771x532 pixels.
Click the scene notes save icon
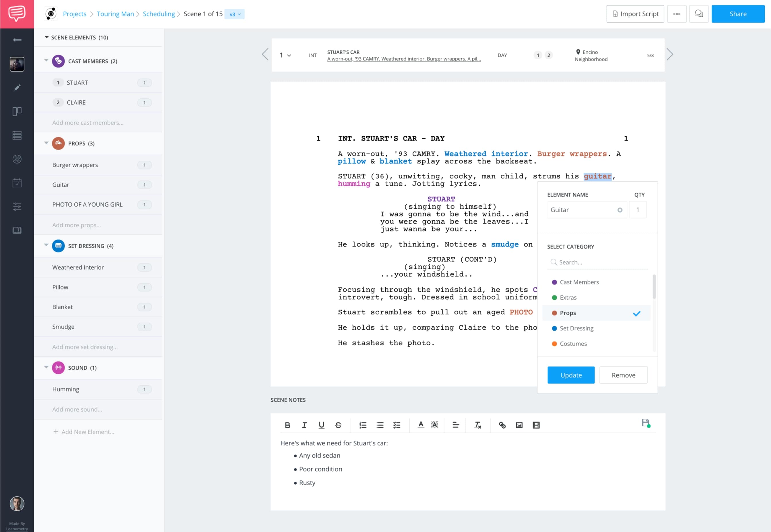tap(646, 422)
